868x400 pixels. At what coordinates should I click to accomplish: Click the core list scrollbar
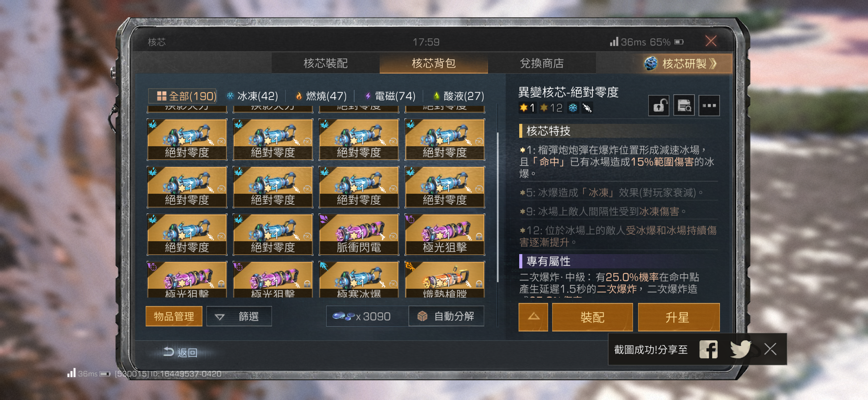[498, 207]
